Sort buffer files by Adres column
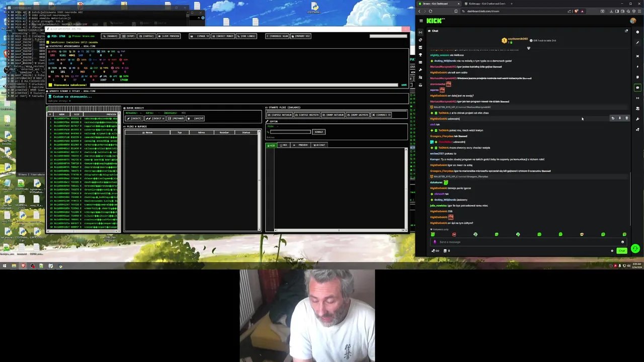Viewport: 644px width, 362px height. tap(201, 132)
